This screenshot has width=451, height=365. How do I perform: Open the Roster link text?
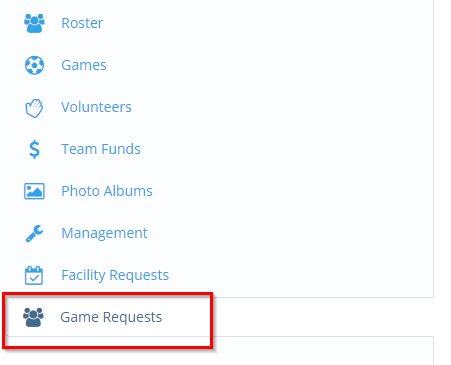point(82,23)
